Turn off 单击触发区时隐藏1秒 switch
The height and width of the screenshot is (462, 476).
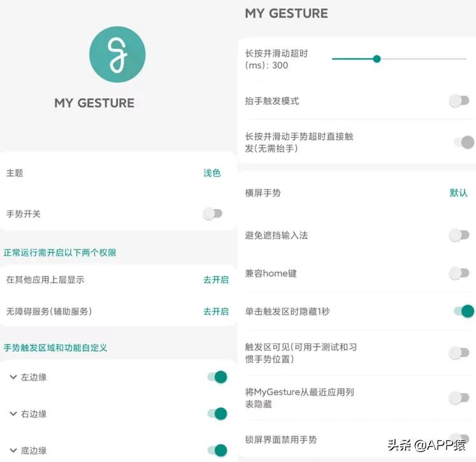(x=464, y=311)
